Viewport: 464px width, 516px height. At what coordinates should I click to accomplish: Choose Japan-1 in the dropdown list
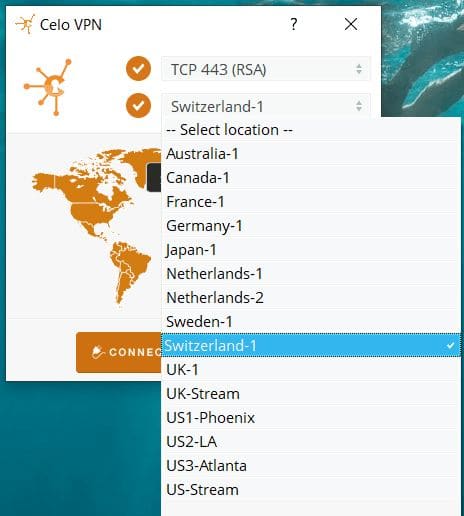(x=311, y=250)
